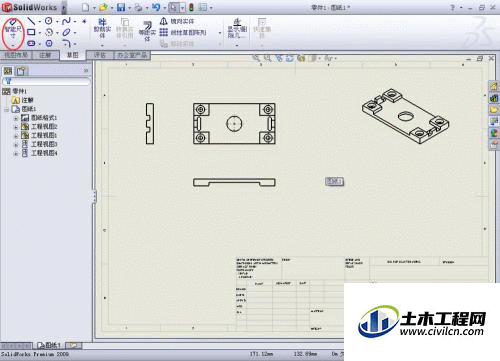Click the Trim Entities (剪裁实体) button

pos(102,29)
